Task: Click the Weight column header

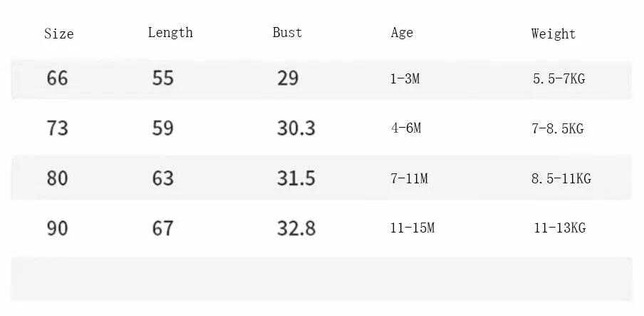Action: pyautogui.click(x=554, y=34)
